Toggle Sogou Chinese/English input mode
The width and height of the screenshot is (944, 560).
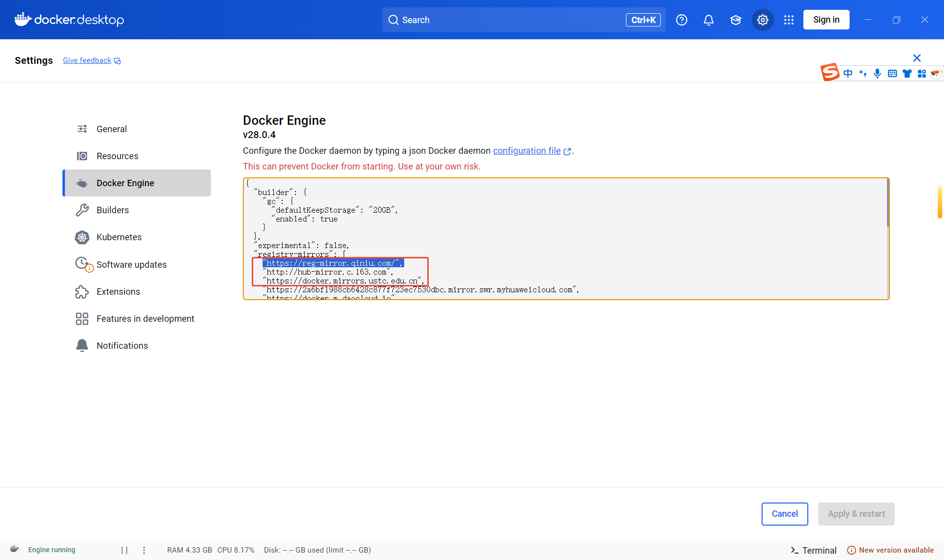point(848,73)
